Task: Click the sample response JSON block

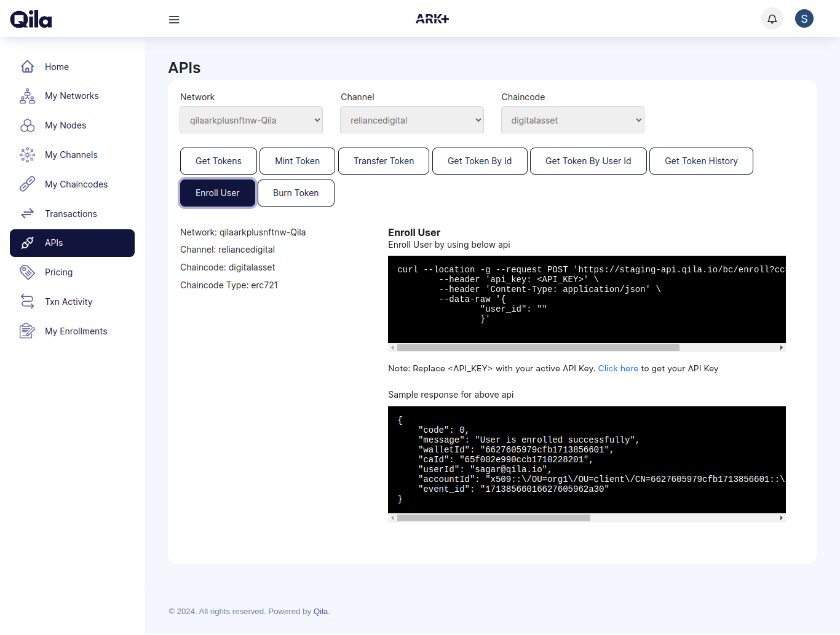Action: (x=587, y=460)
